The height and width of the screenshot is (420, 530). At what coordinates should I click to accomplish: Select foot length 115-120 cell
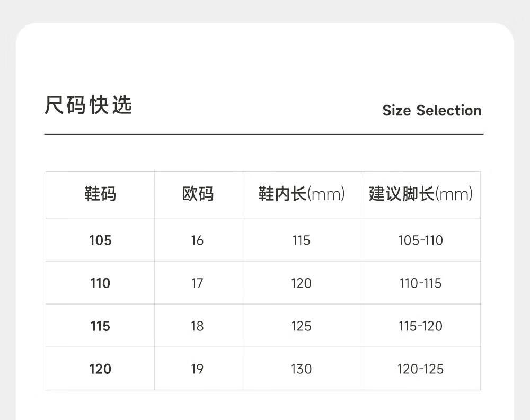[x=420, y=326]
